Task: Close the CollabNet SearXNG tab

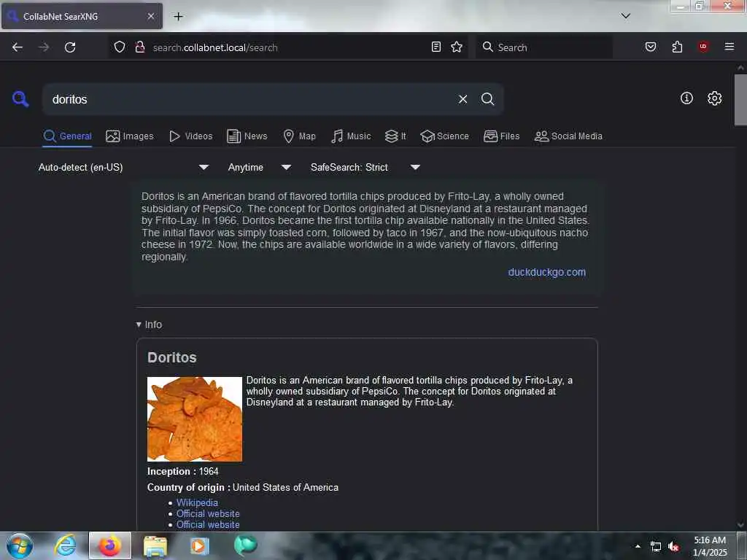Action: pos(150,16)
